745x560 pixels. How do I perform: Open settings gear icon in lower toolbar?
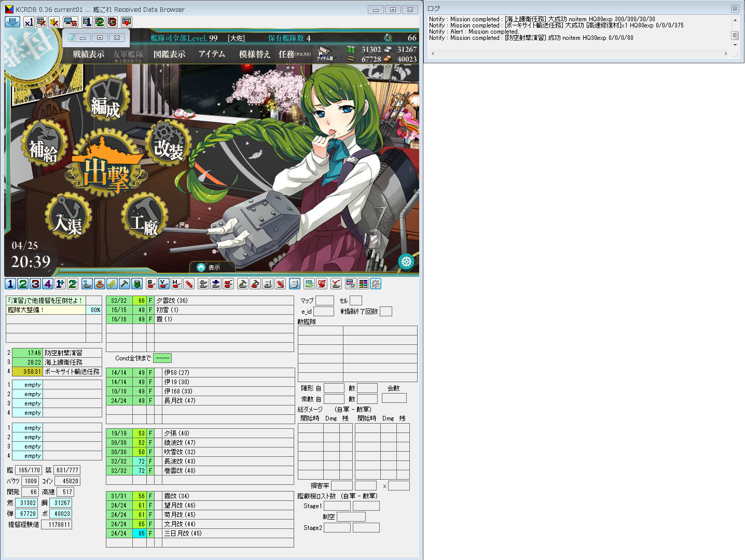(x=376, y=284)
